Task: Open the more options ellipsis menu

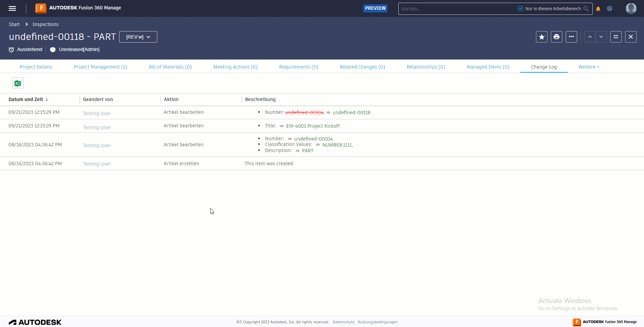Action: [571, 37]
